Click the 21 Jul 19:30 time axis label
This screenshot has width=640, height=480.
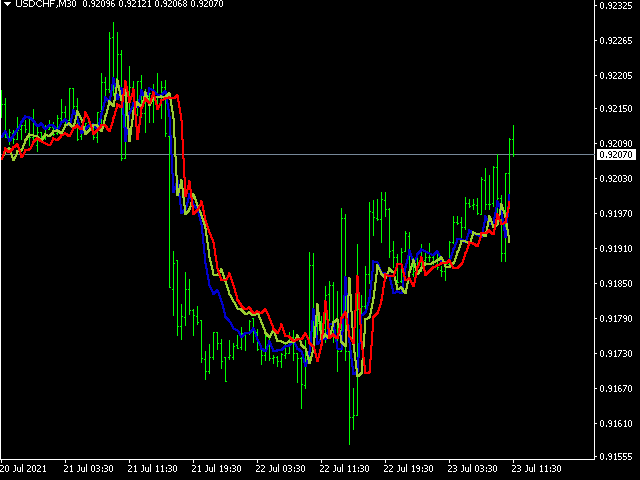click(217, 469)
